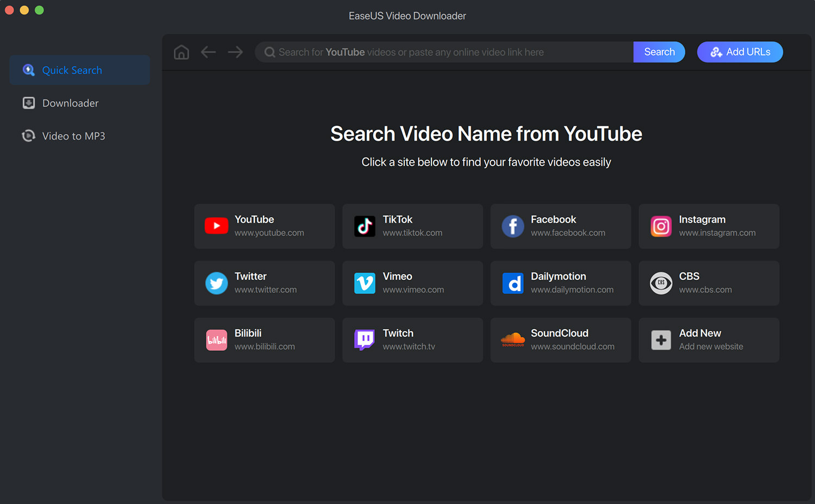The height and width of the screenshot is (504, 815).
Task: Click the Facebook logo icon
Action: (513, 226)
